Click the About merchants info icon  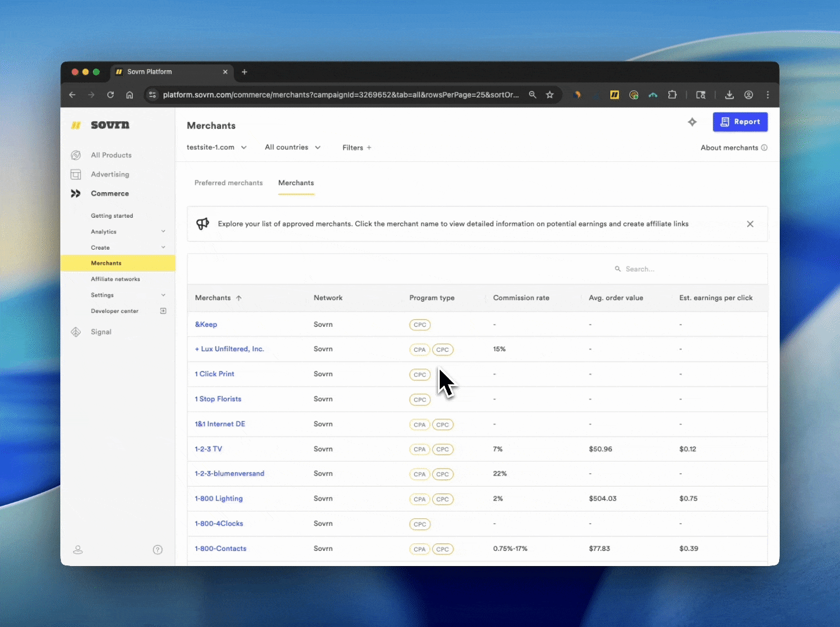tap(764, 147)
